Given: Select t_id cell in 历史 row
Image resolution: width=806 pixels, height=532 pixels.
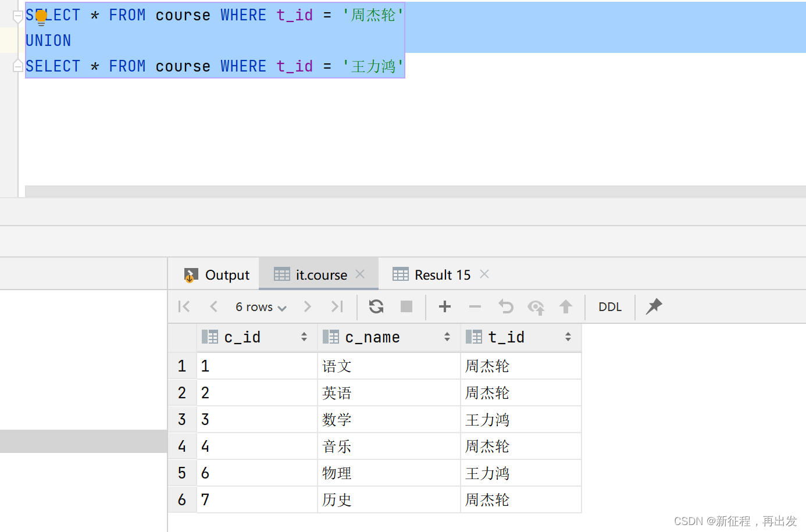Looking at the screenshot, I should pos(521,500).
